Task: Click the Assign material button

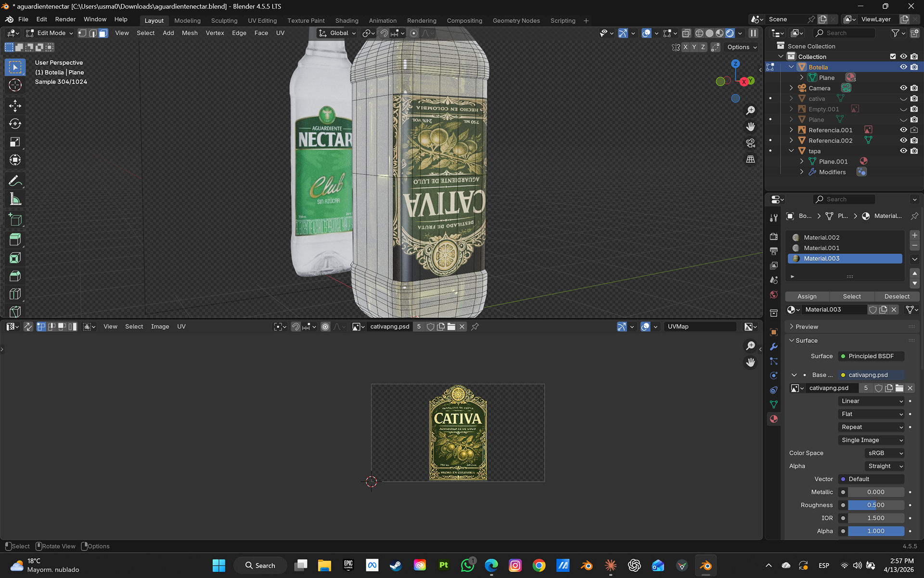Action: click(807, 296)
